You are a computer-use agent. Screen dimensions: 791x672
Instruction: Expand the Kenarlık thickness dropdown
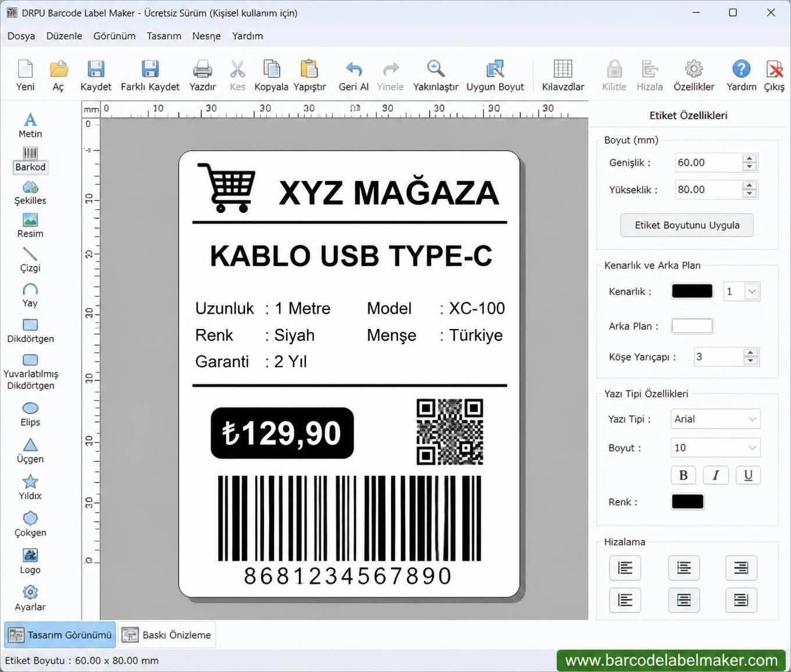752,291
